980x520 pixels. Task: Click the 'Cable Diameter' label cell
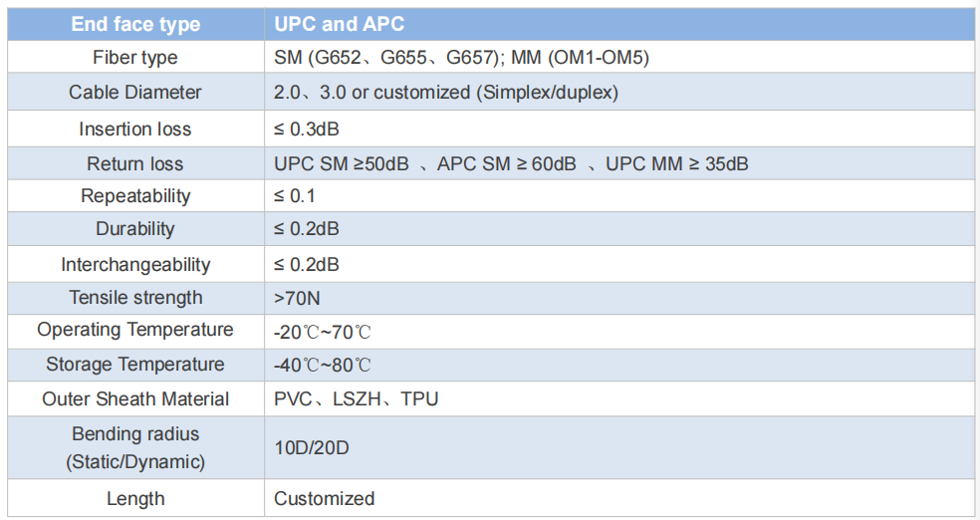135,92
